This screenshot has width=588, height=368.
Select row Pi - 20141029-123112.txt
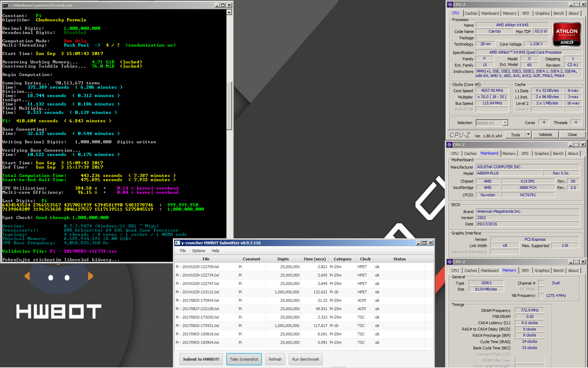tap(304, 292)
